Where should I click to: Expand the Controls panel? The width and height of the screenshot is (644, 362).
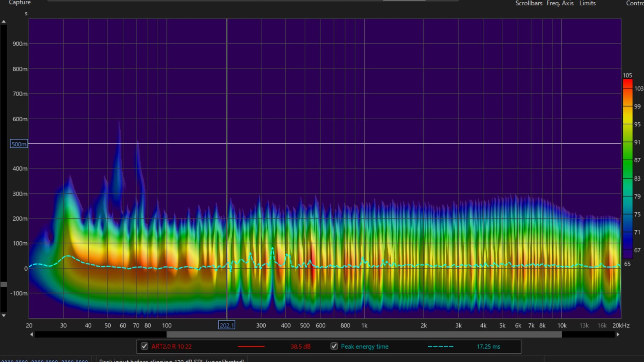[x=634, y=3]
